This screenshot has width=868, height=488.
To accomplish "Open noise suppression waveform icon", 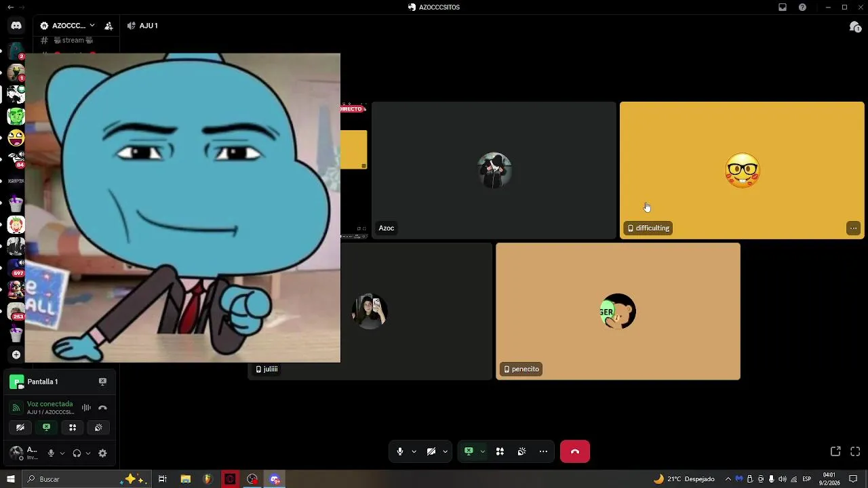I will point(86,407).
